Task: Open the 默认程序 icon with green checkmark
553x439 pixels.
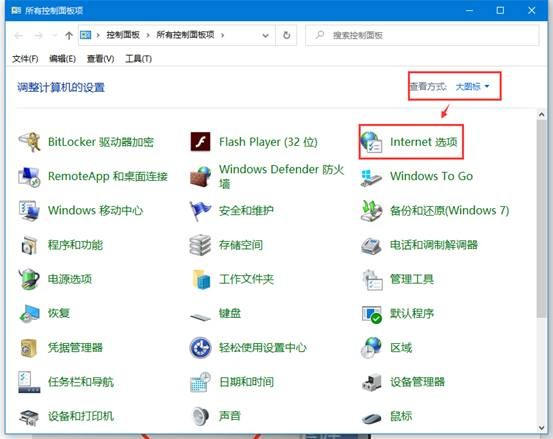Action: (x=372, y=314)
